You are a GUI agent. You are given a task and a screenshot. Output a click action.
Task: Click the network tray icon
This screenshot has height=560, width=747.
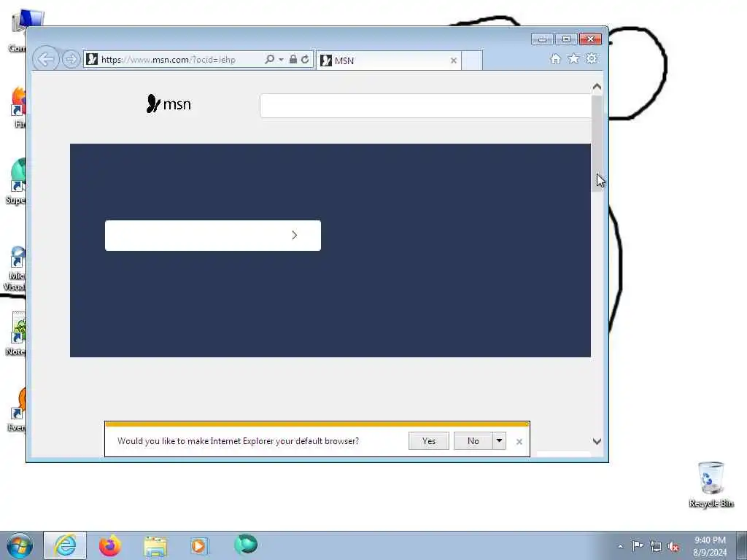(656, 546)
